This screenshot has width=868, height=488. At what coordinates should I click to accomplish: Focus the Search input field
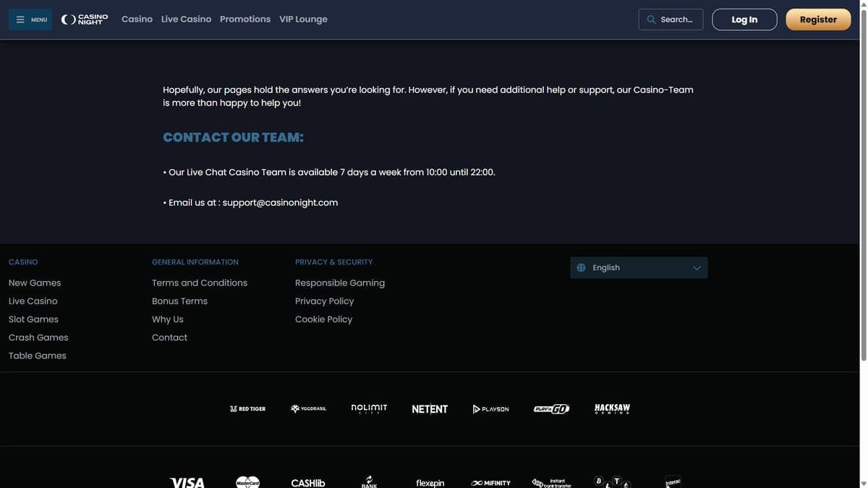click(671, 20)
